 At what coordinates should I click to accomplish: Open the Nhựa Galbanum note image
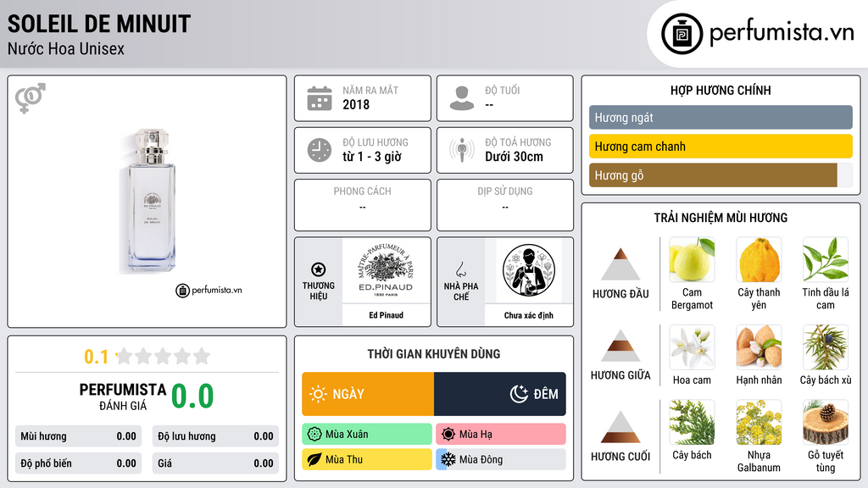(759, 422)
